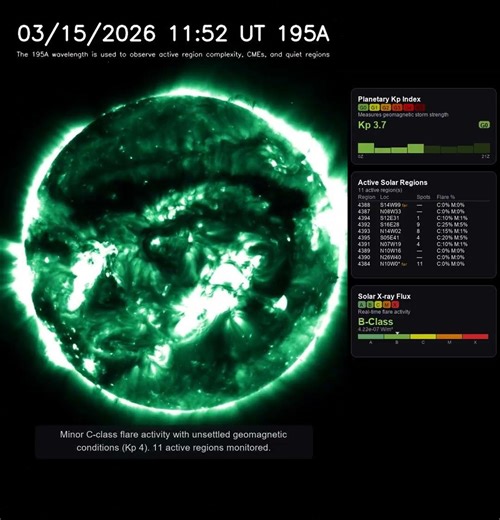Click the red-orange G3 storm-level badge
500x520 pixels.
(x=397, y=108)
